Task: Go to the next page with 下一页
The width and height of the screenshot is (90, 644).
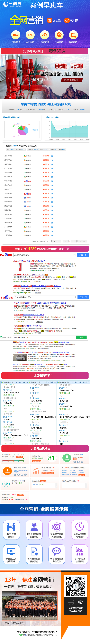Action: point(82,241)
